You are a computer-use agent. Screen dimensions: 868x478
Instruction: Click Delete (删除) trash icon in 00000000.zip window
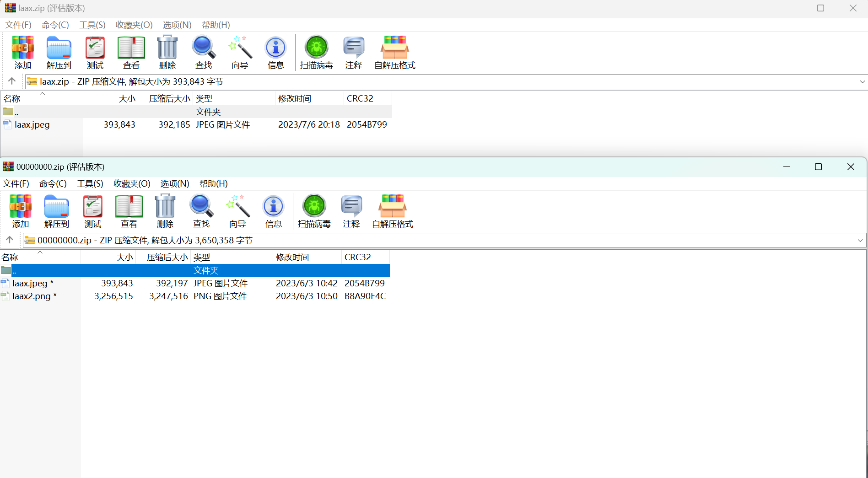coord(165,211)
